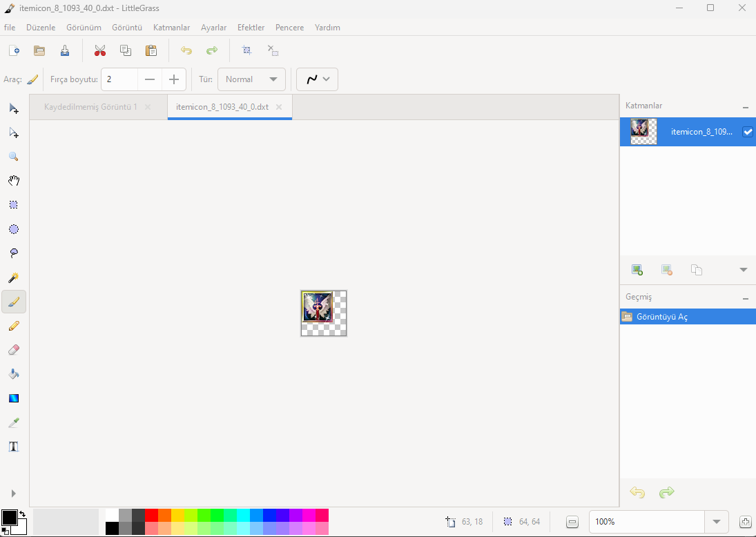Reset colors to default black and white
Viewport: 756px width, 537px height.
tap(5, 531)
